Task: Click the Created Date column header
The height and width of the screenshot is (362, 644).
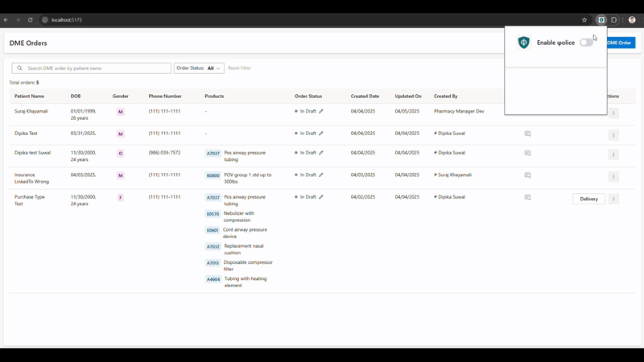Action: pos(365,97)
